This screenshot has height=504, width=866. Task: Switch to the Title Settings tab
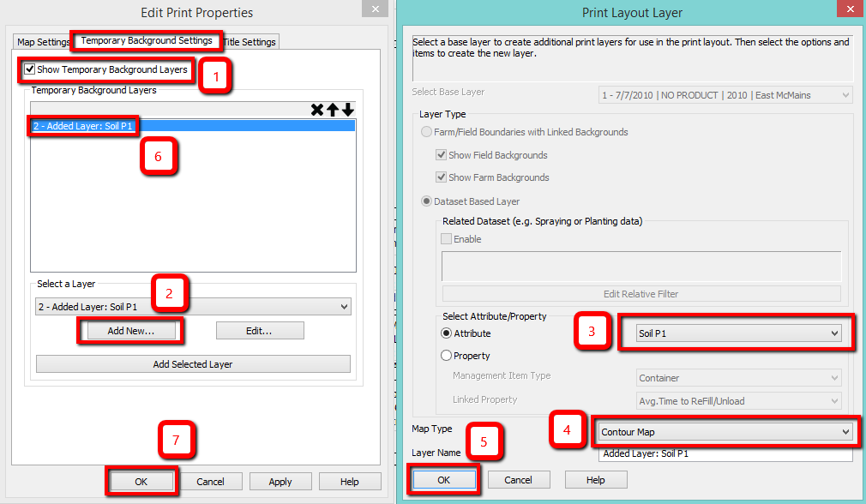[250, 42]
